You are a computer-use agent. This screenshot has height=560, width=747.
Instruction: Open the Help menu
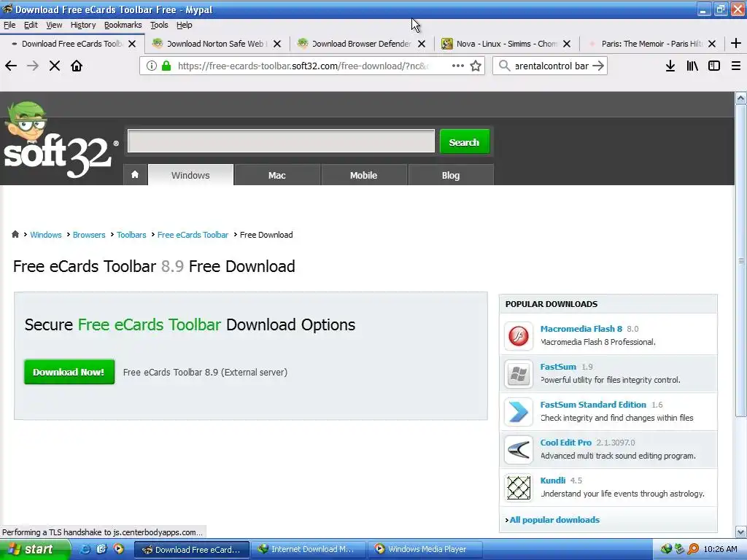coord(185,25)
